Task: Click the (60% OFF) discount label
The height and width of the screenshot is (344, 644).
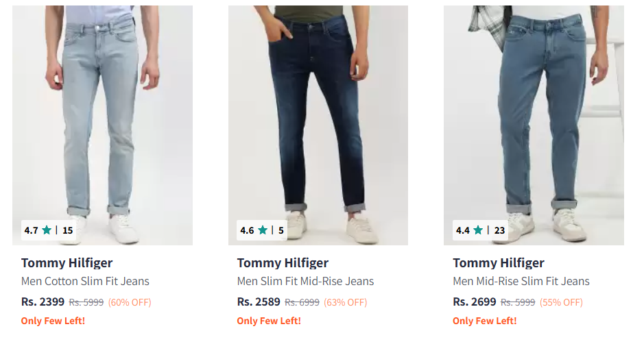Action: (x=130, y=302)
